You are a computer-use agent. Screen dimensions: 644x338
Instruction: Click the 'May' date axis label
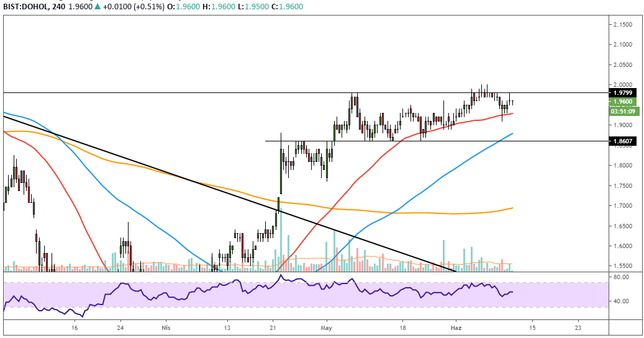(x=327, y=327)
